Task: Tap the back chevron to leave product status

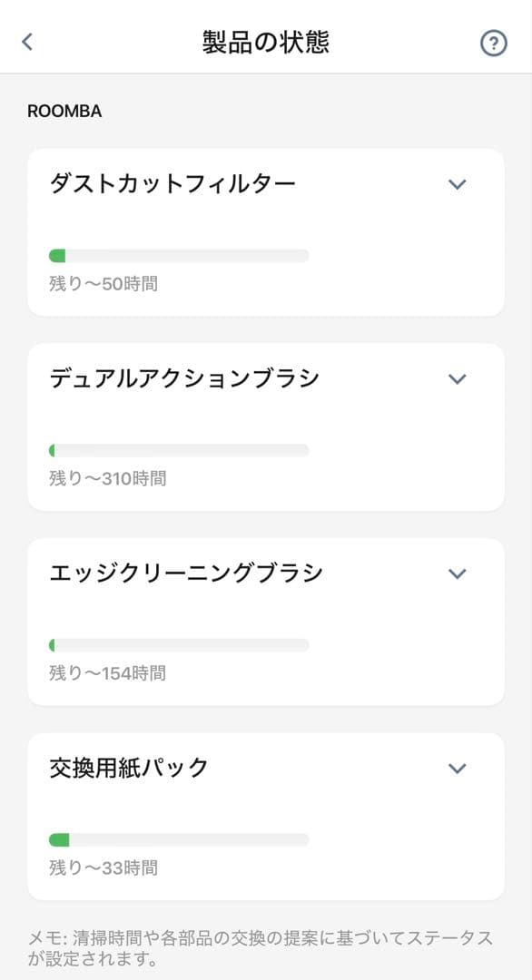Action: 27,41
